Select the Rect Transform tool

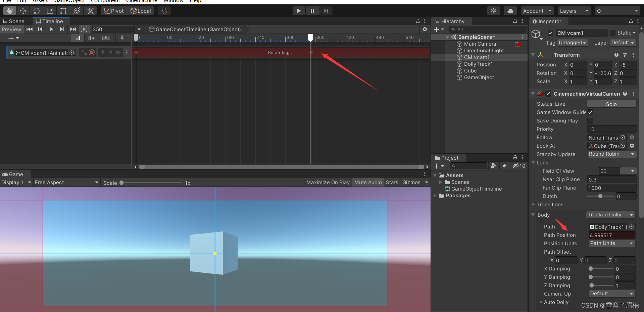pyautogui.click(x=63, y=10)
